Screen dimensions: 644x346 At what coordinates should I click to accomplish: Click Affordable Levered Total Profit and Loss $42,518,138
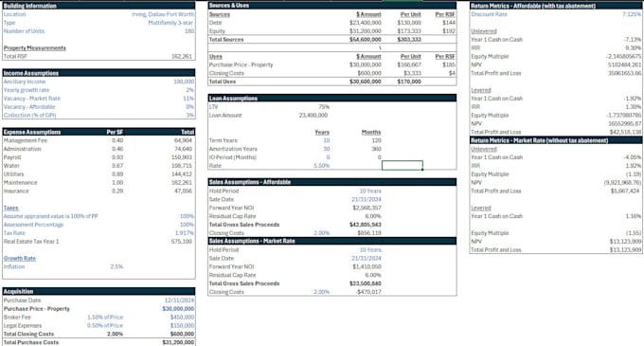625,132
